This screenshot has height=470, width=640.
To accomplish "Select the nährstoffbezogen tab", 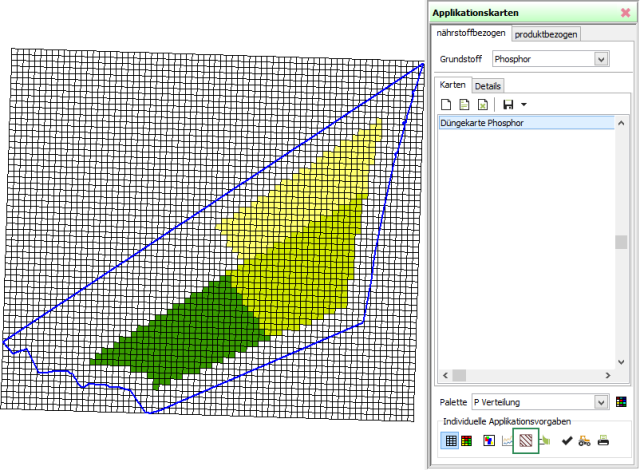I will [x=472, y=34].
